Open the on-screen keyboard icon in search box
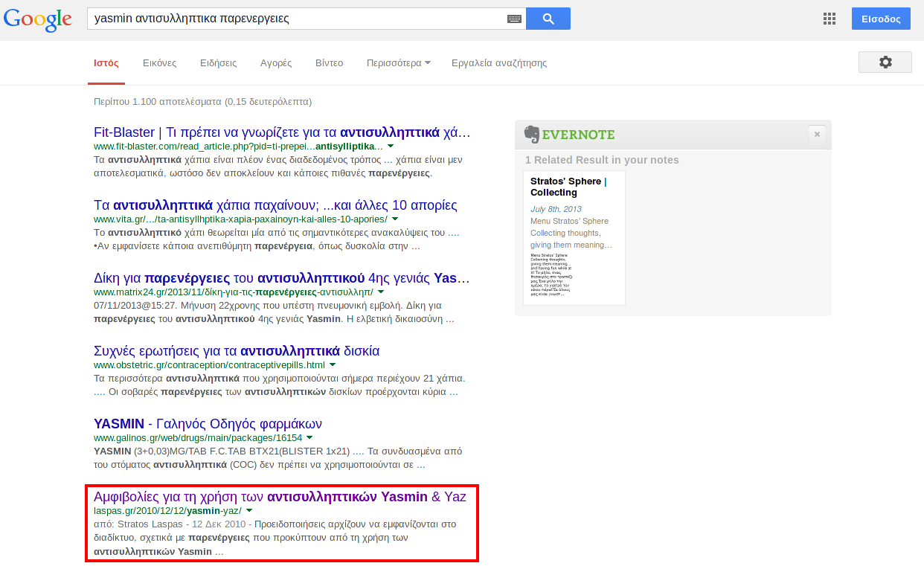 tap(515, 19)
